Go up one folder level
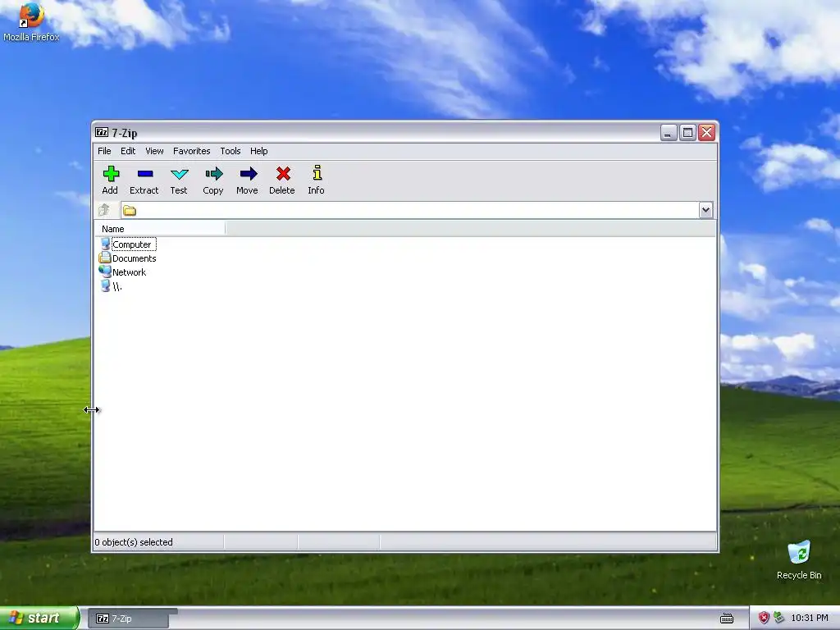 (104, 210)
